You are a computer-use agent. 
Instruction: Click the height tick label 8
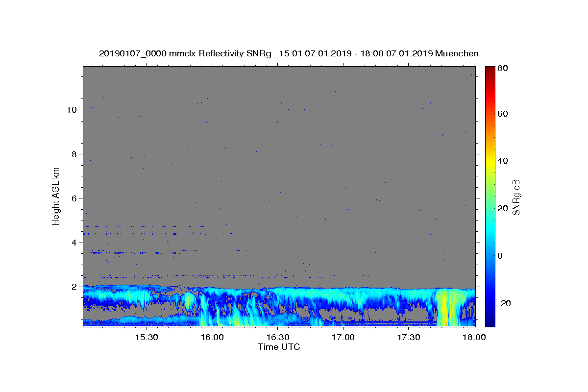(74, 154)
